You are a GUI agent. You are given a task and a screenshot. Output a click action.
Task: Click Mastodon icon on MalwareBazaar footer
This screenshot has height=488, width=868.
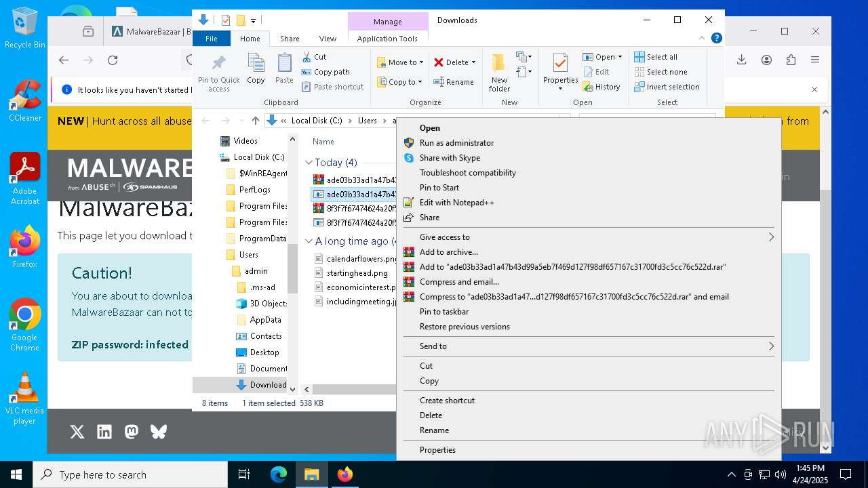132,432
